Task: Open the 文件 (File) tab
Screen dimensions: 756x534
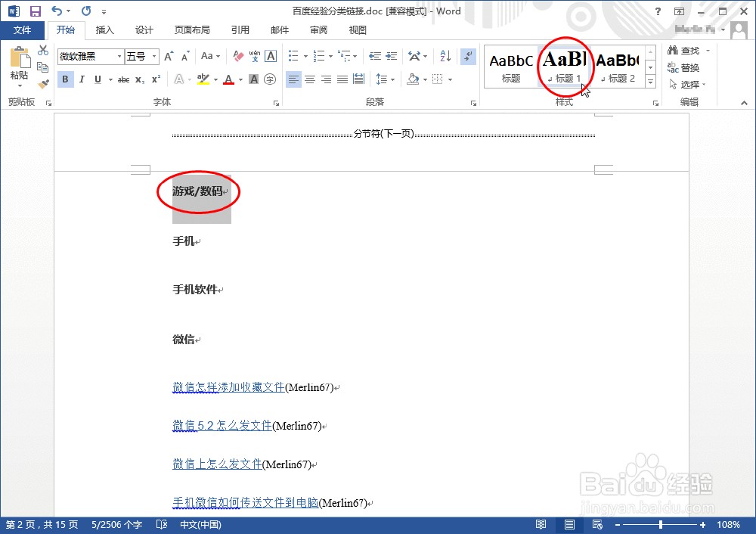Action: (22, 30)
